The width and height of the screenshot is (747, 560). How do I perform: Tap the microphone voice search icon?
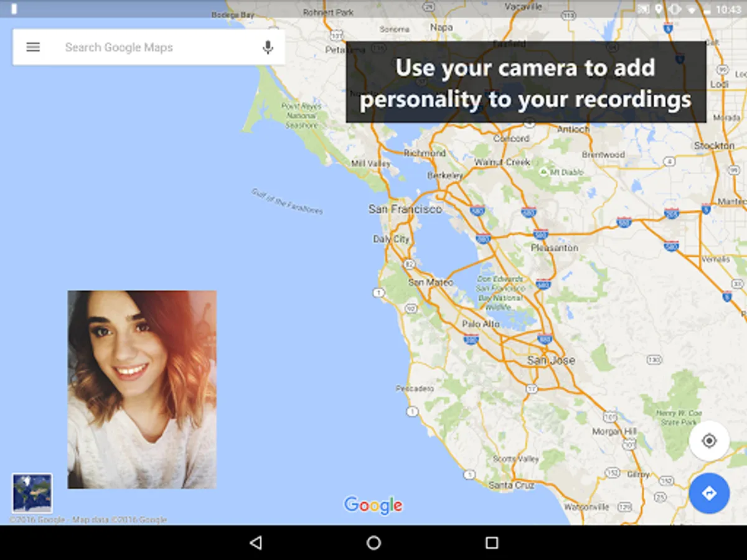pos(268,47)
